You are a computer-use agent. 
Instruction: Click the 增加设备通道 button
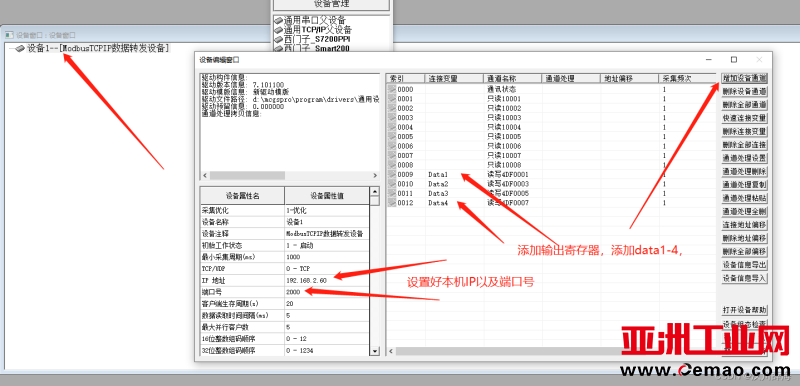[x=744, y=79]
